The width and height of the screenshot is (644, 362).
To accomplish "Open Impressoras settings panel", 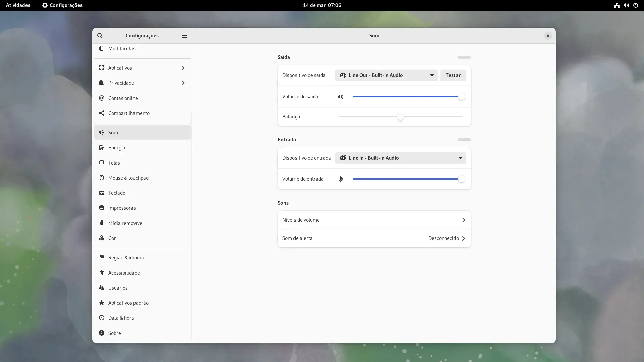I will click(142, 208).
